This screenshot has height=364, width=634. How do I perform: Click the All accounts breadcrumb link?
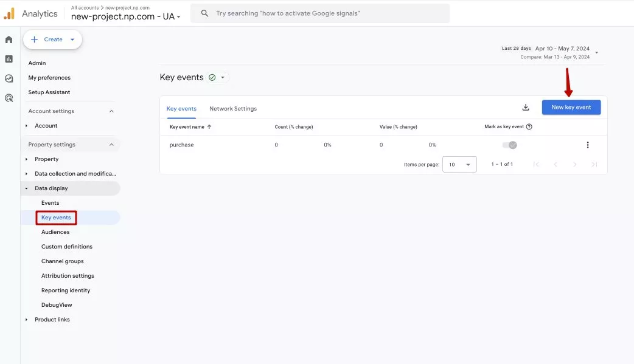tap(85, 8)
